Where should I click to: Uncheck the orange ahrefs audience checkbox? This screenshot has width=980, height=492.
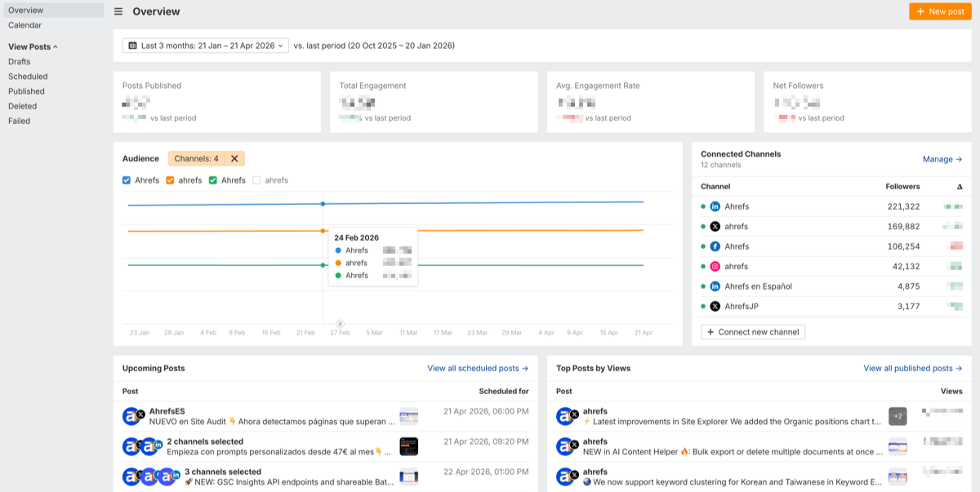coord(170,180)
